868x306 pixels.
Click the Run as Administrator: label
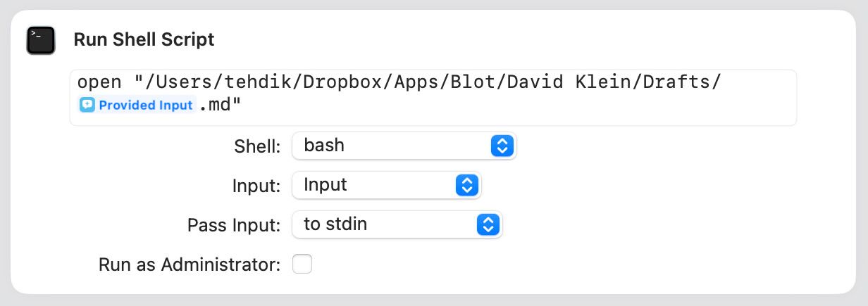coord(190,264)
